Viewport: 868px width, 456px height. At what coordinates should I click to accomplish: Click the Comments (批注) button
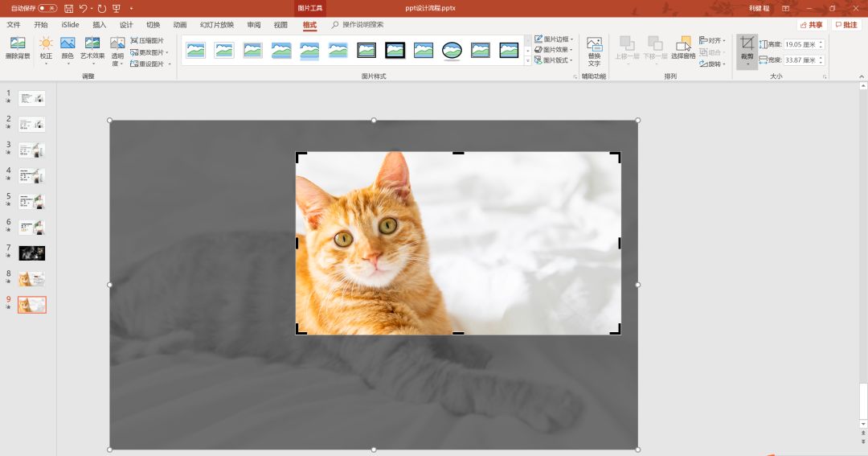(x=847, y=25)
